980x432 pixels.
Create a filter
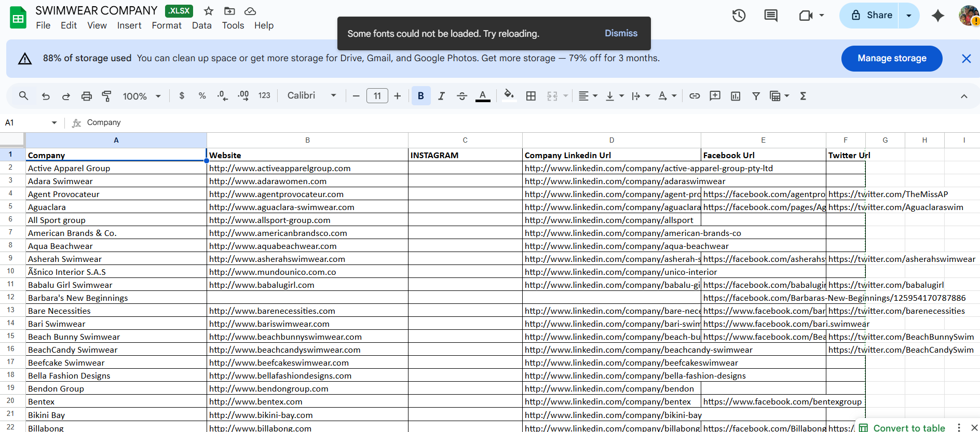(756, 96)
